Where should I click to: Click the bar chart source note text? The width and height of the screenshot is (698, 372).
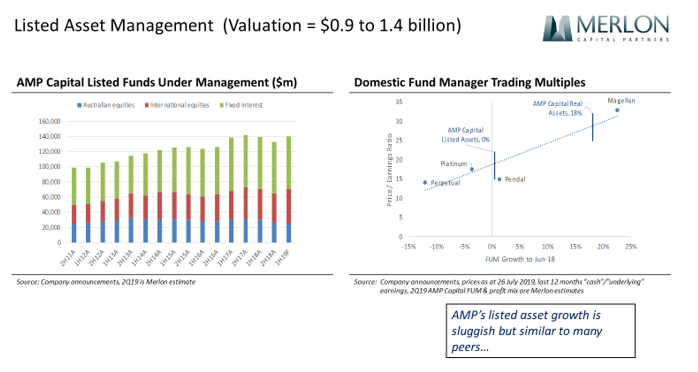(x=106, y=282)
